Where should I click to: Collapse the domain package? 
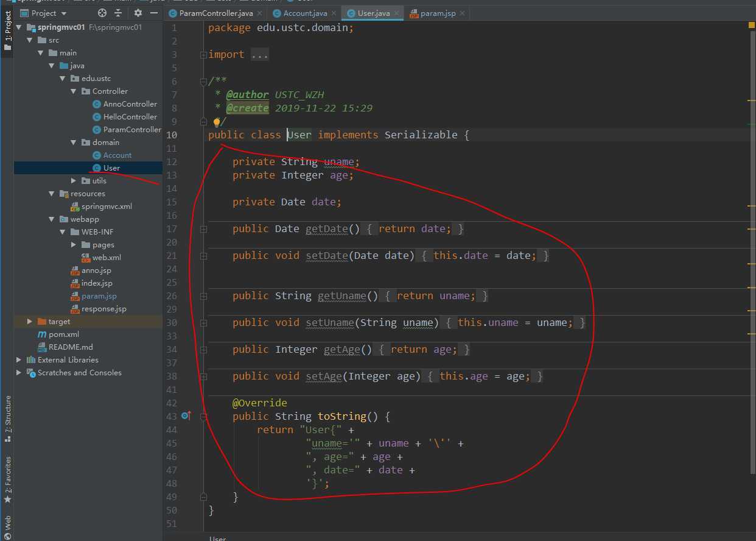[x=73, y=143]
